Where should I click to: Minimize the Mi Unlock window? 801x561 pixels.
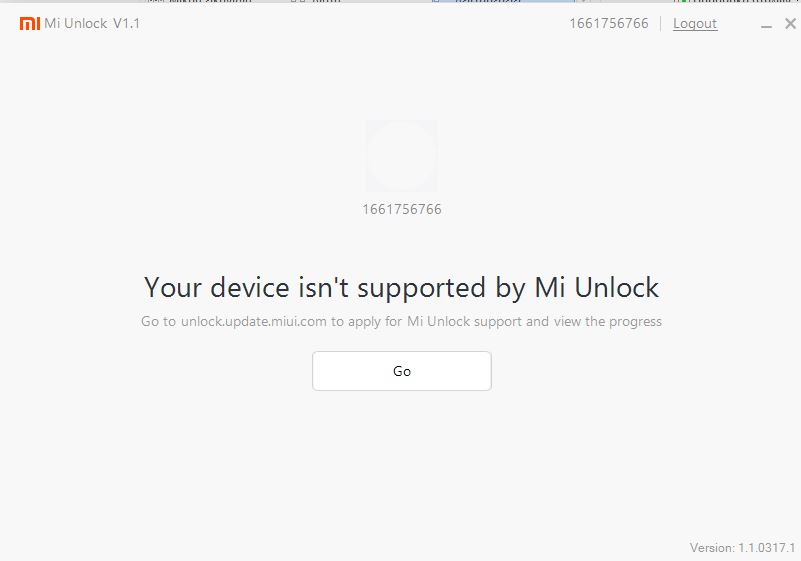(766, 26)
